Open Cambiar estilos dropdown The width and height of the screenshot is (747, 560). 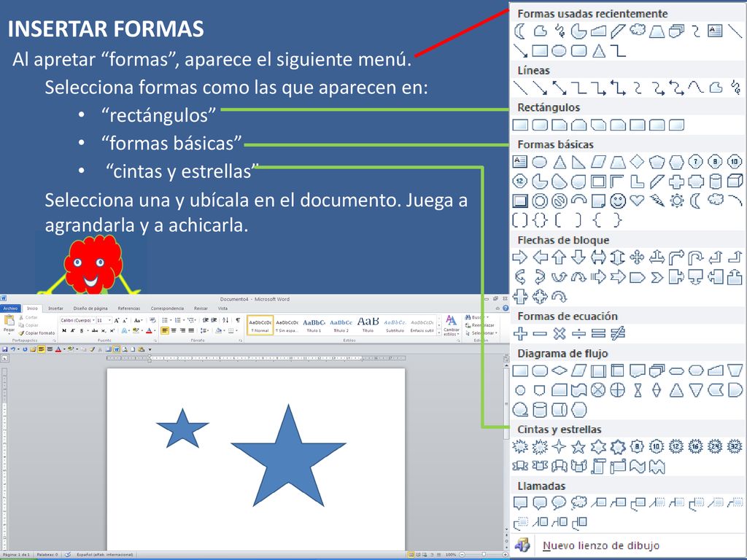[x=451, y=325]
